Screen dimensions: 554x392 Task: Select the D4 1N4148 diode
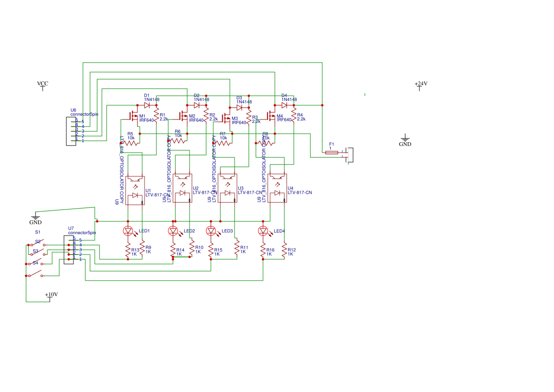pos(284,105)
